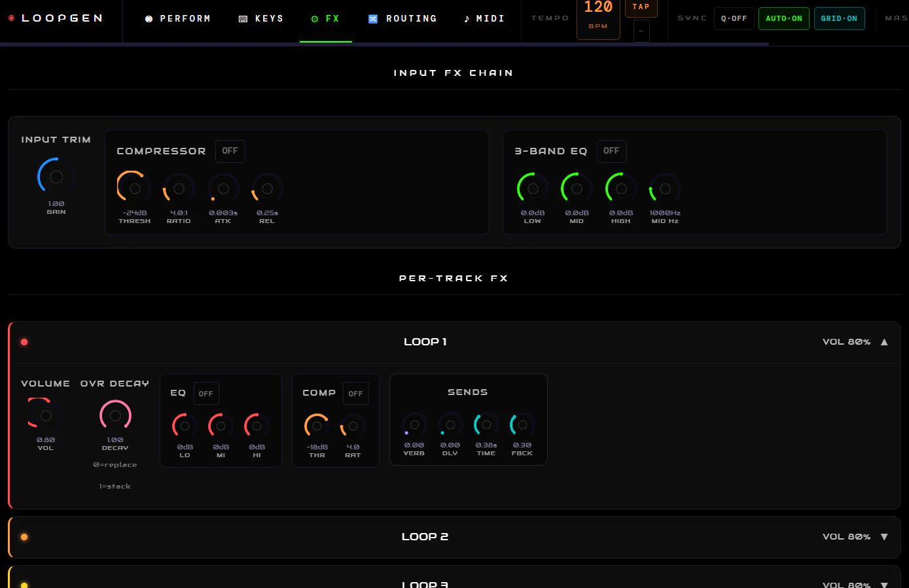This screenshot has height=588, width=909.
Task: Click the LOOPGEN logo record dot
Action: tap(11, 18)
